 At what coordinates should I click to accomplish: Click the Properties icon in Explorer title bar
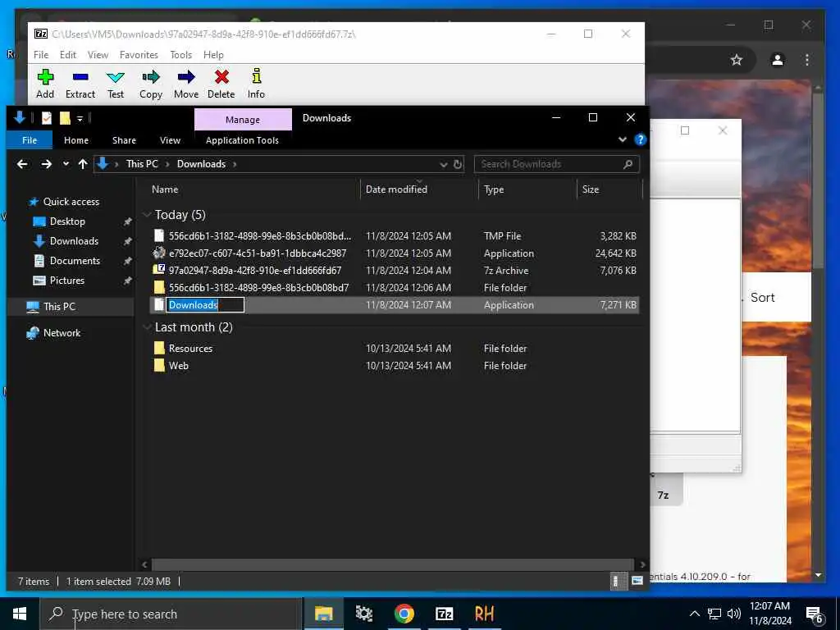[x=47, y=118]
